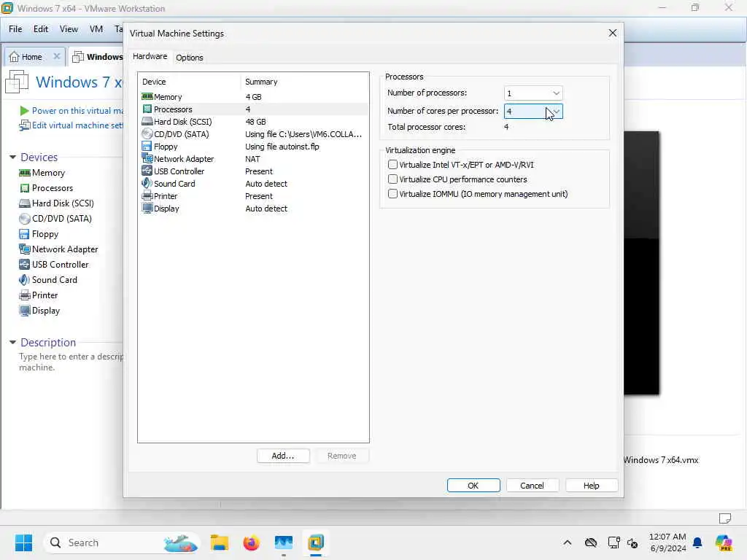Viewport: 747px width, 560px height.
Task: Open File Explorer from the taskbar
Action: (219, 542)
